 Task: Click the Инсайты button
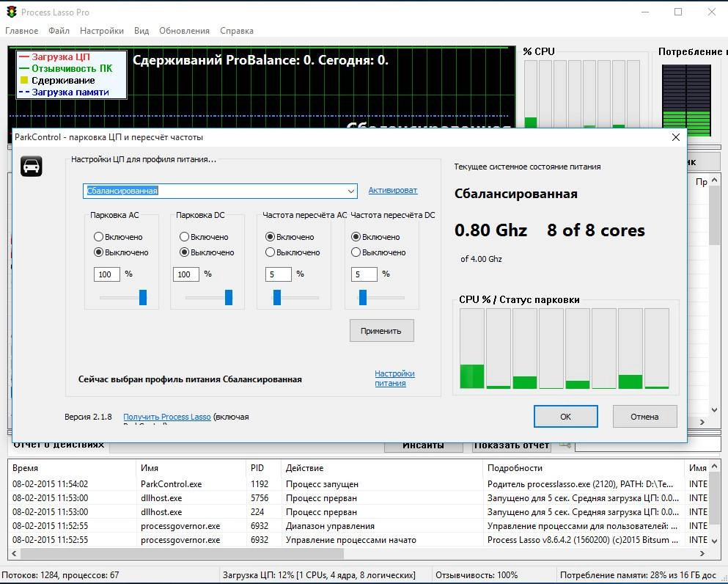coord(424,445)
